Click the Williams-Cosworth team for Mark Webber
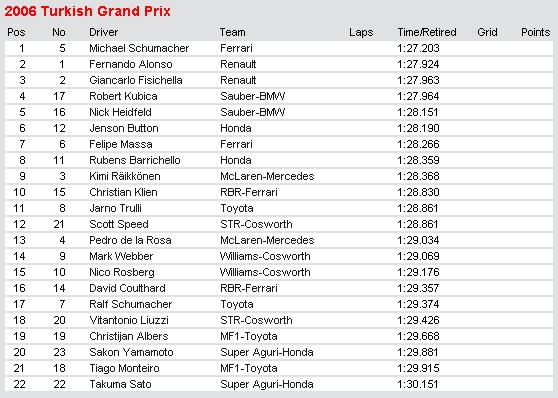558x398 pixels. 265,256
